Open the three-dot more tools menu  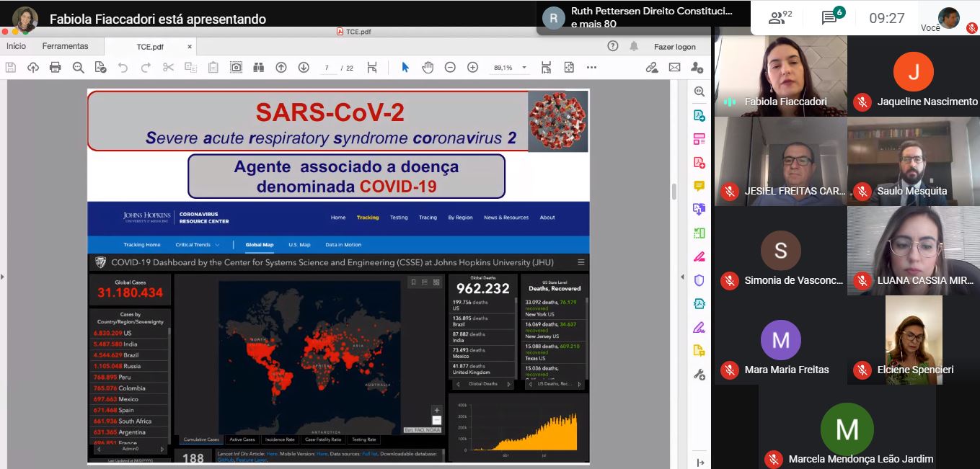(x=591, y=67)
